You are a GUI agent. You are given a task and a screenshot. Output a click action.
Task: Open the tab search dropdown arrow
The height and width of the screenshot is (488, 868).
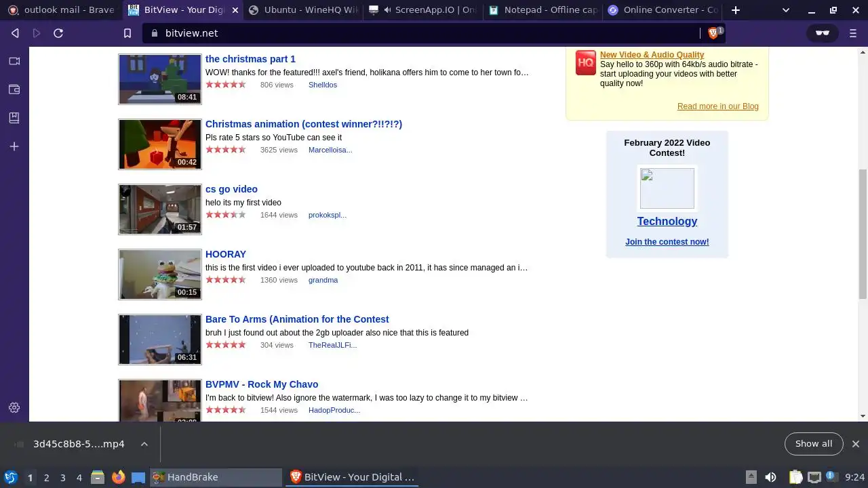[x=786, y=10]
